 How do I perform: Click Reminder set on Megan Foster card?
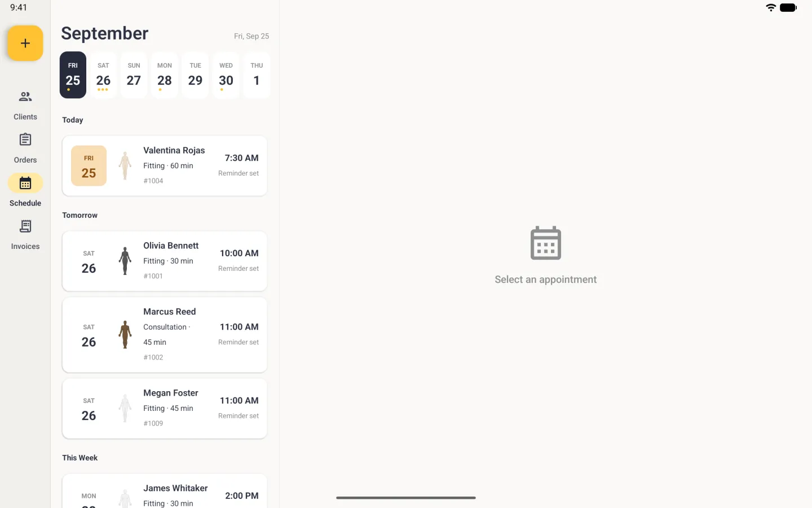[239, 416]
